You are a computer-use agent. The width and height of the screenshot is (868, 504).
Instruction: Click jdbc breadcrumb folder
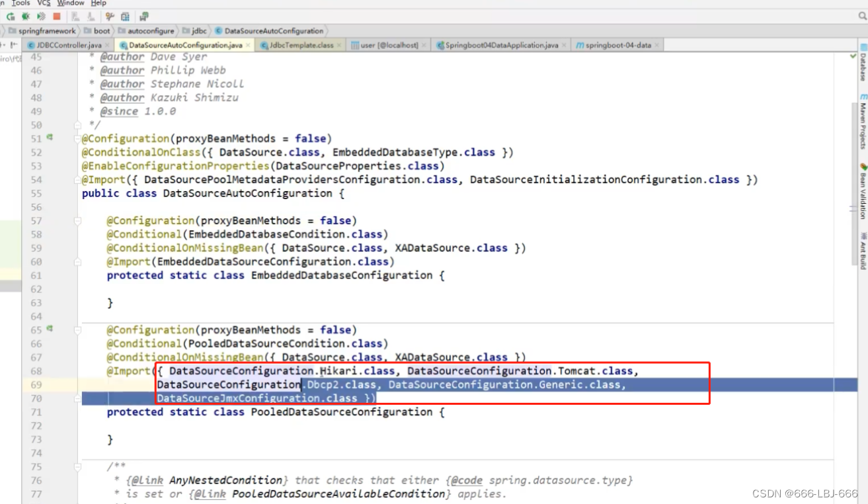click(194, 30)
